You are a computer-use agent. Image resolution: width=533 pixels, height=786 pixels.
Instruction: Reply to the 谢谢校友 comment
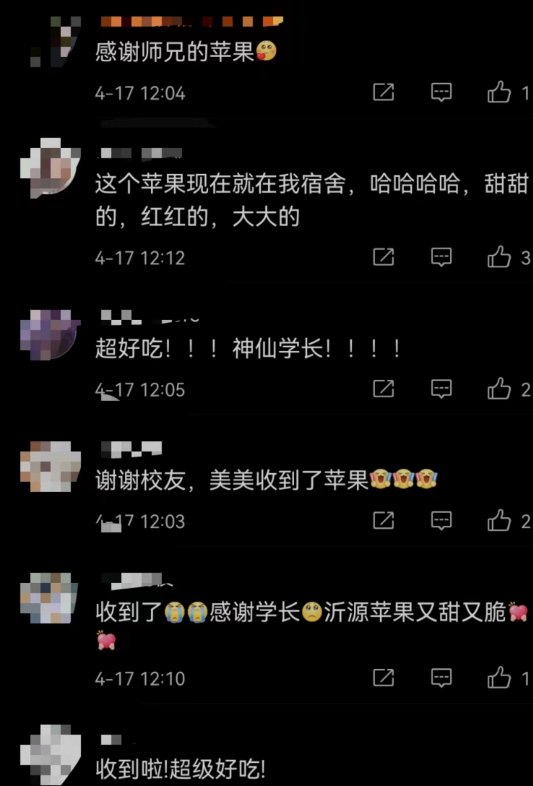441,520
